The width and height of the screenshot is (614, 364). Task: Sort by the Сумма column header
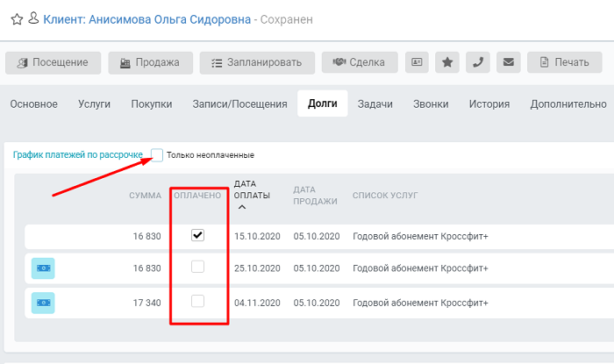pos(146,196)
